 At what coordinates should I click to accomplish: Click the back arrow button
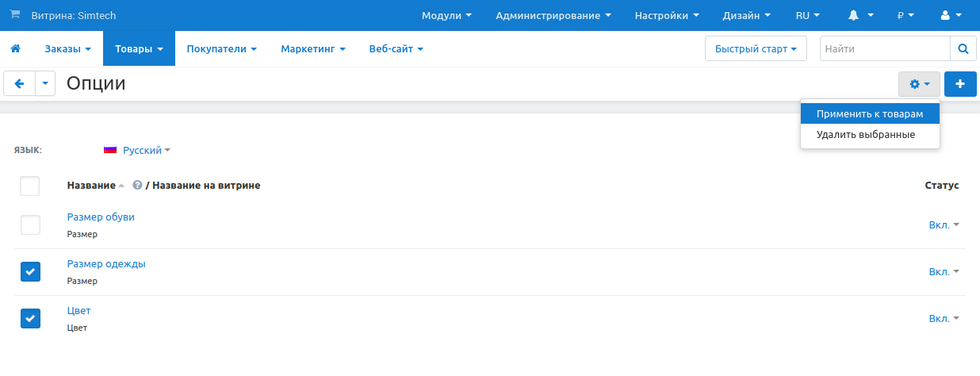[20, 84]
